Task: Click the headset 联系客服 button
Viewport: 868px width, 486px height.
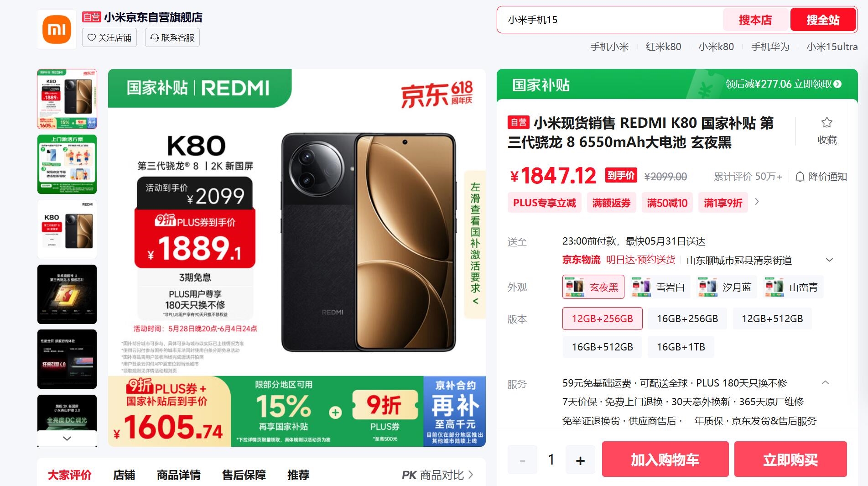Action: (172, 37)
